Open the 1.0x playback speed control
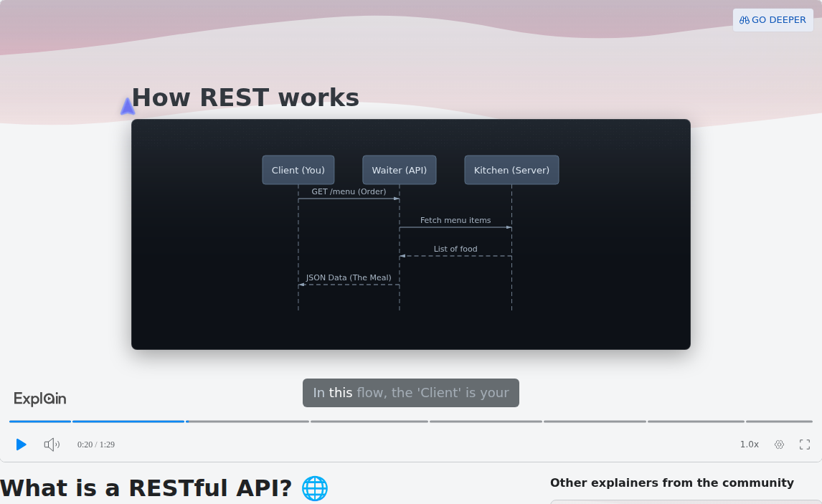The width and height of the screenshot is (822, 504). tap(749, 444)
